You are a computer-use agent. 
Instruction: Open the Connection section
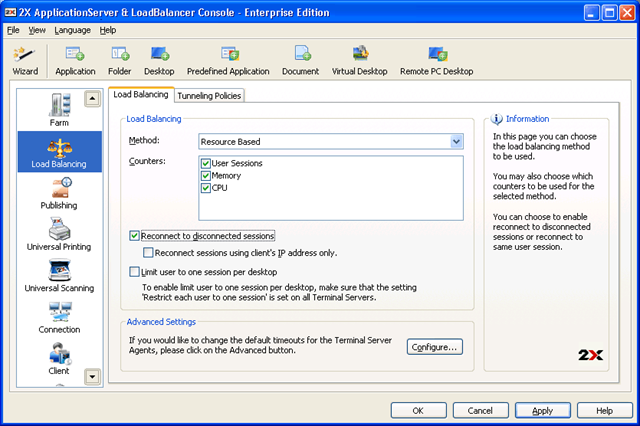[60, 317]
